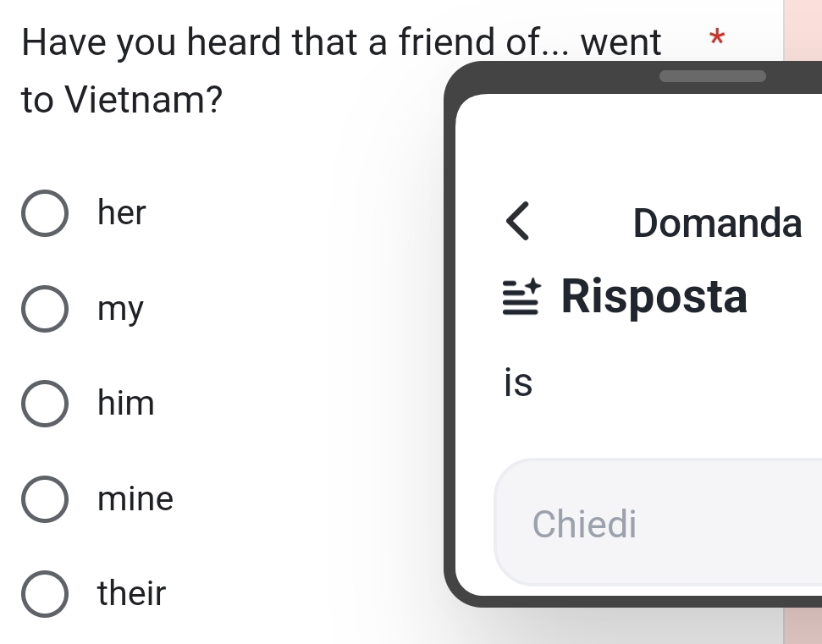Click the "her" option label text
Image resolution: width=822 pixels, height=644 pixels.
[122, 212]
